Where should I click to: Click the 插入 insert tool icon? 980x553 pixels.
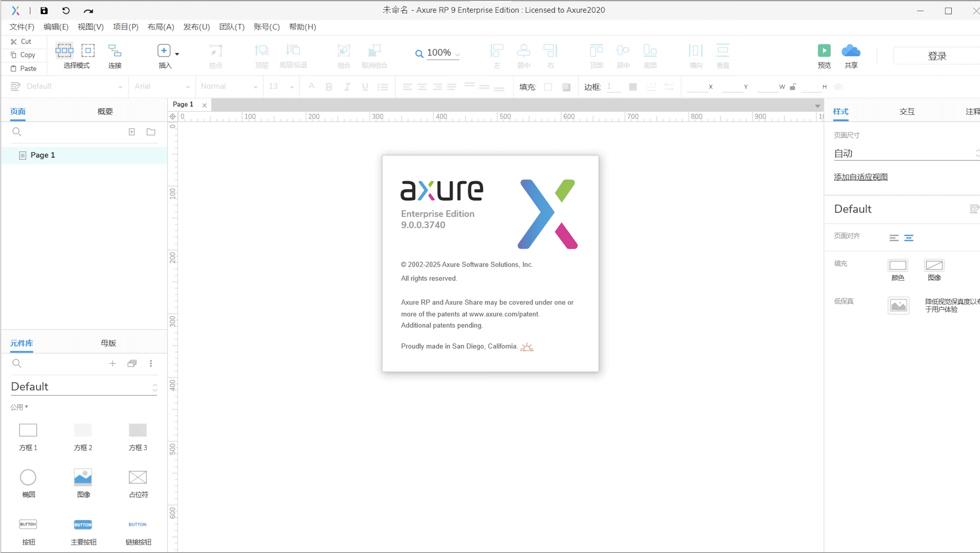tap(164, 50)
